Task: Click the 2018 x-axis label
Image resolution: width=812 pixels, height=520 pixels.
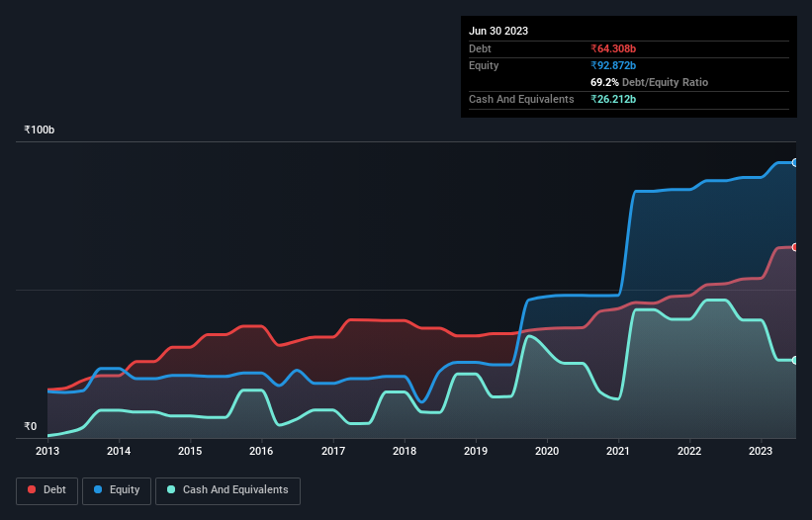Action: coord(405,451)
